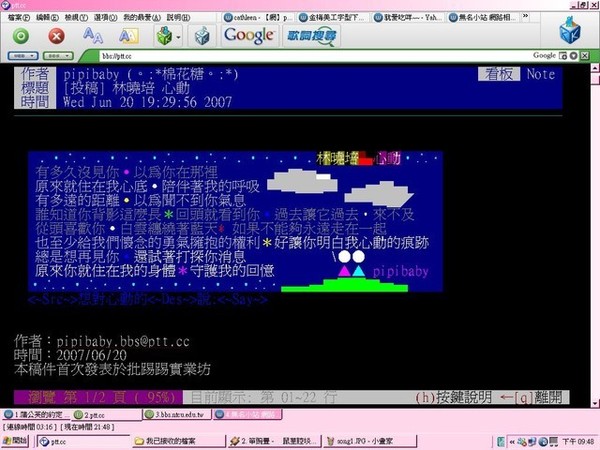
Task: Click the Google search toolbar button
Action: click(x=249, y=36)
